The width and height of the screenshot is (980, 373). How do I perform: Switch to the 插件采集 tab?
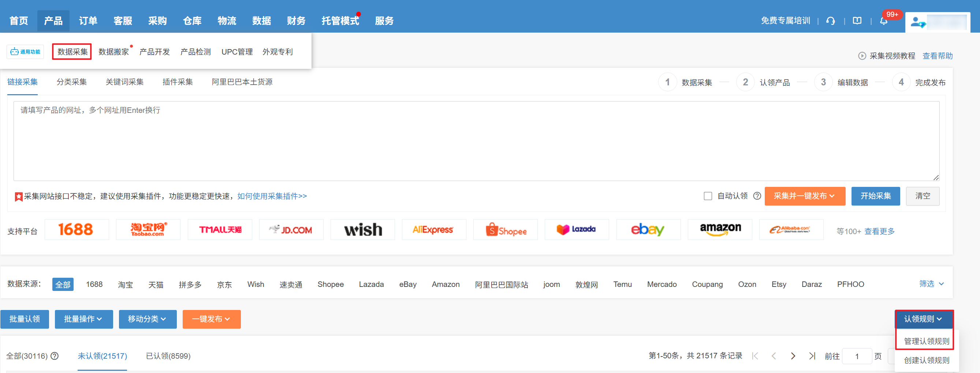pos(177,82)
